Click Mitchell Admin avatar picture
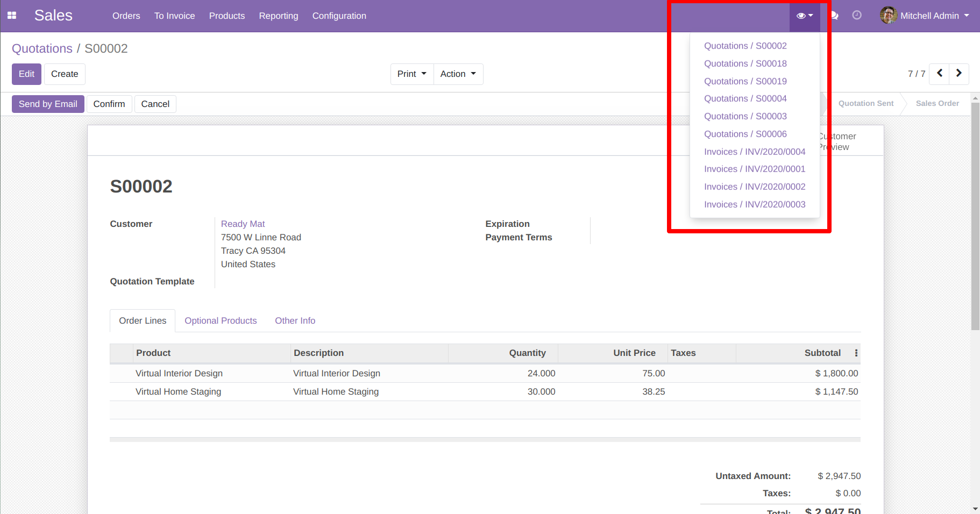The height and width of the screenshot is (514, 980). 888,16
